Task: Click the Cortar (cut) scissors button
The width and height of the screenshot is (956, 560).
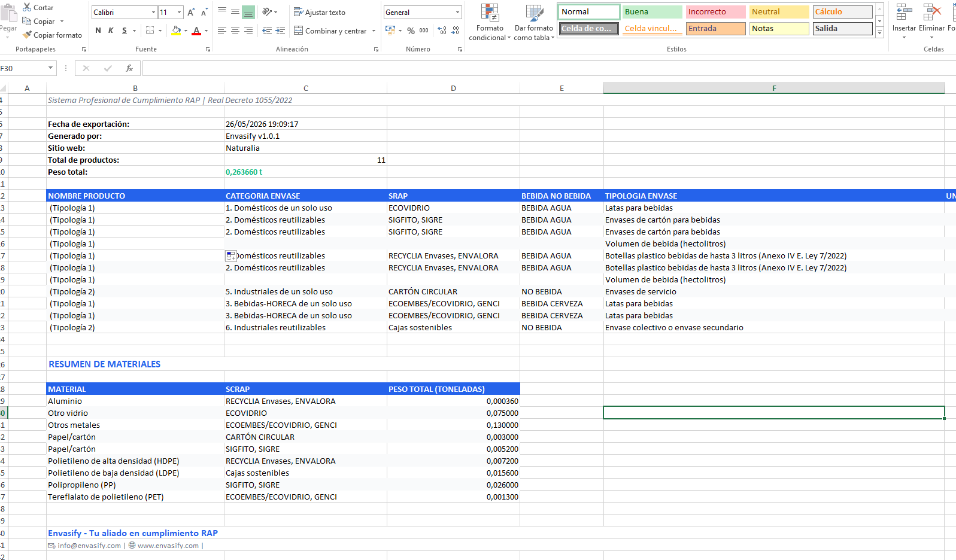Action: (x=38, y=8)
